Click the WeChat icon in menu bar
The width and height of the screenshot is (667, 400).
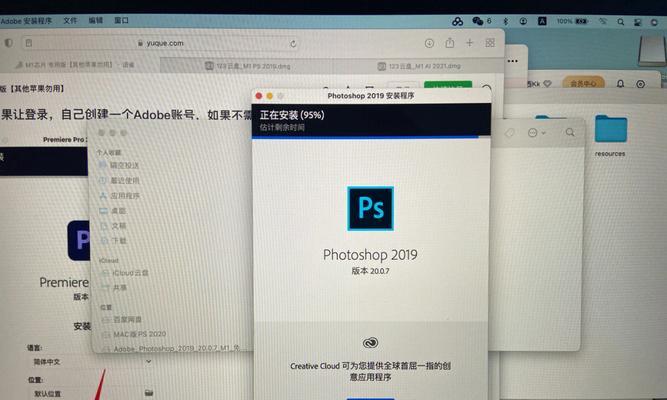coord(478,21)
